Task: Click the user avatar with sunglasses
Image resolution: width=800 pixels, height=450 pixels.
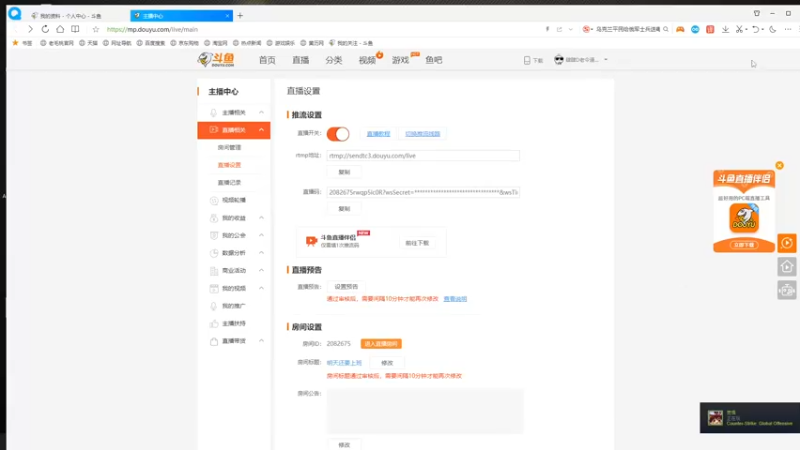Action: pyautogui.click(x=559, y=60)
